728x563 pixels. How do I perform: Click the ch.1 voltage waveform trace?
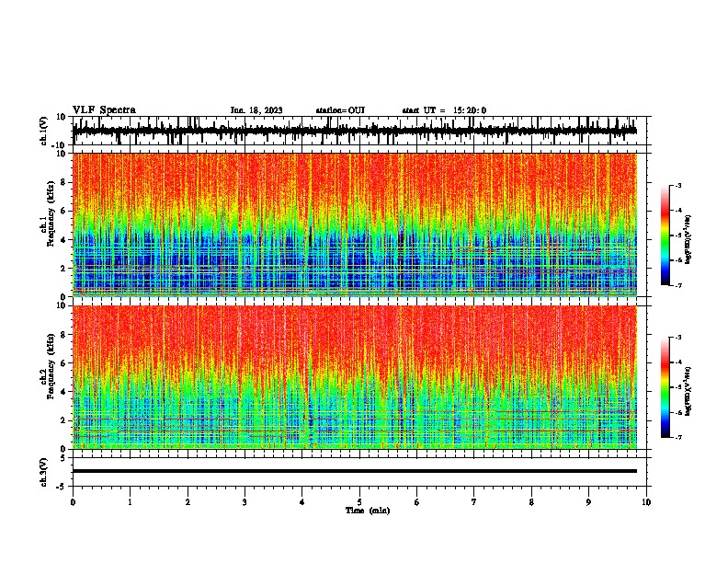tap(355, 131)
